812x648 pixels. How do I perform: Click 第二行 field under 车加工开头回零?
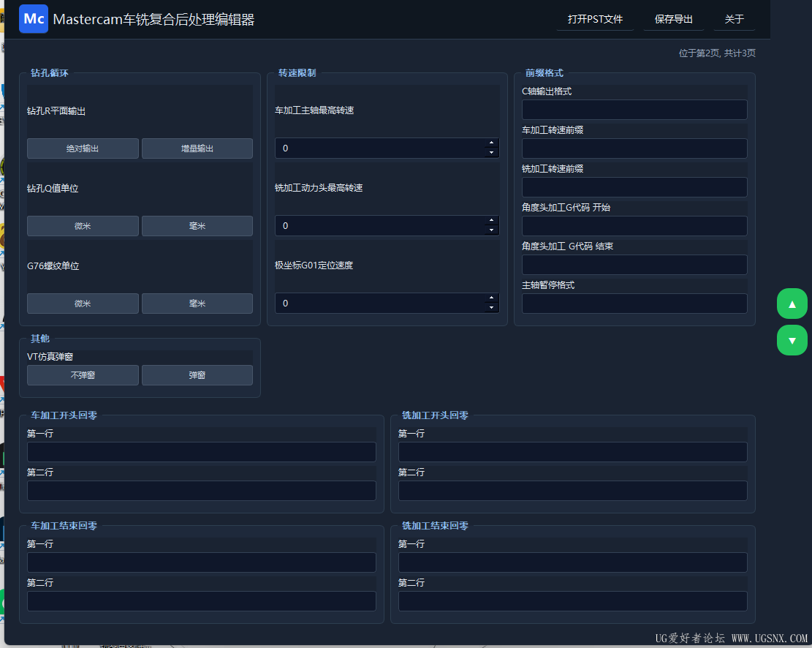(x=202, y=491)
